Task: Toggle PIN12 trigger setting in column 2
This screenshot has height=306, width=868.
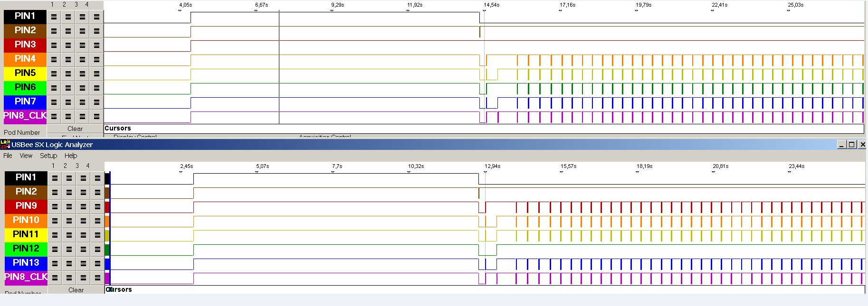Action: tap(69, 249)
